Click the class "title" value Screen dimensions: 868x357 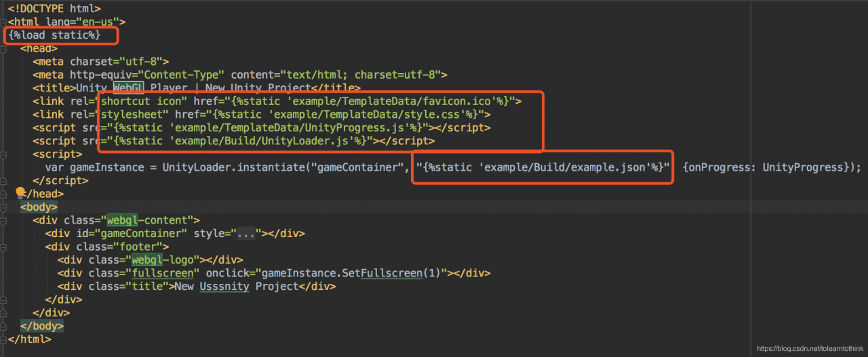coord(147,287)
